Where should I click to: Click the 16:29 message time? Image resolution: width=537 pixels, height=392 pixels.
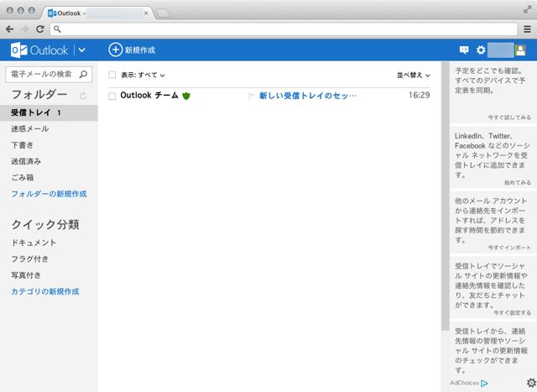tap(420, 95)
